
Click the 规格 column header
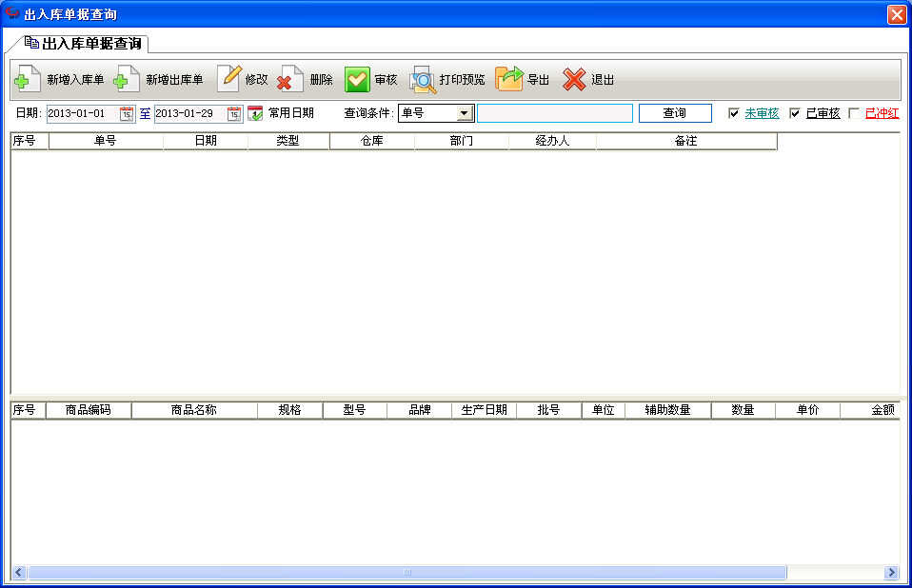tap(289, 410)
